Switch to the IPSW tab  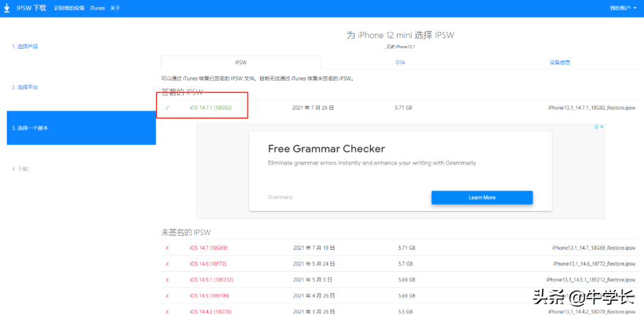coord(241,63)
